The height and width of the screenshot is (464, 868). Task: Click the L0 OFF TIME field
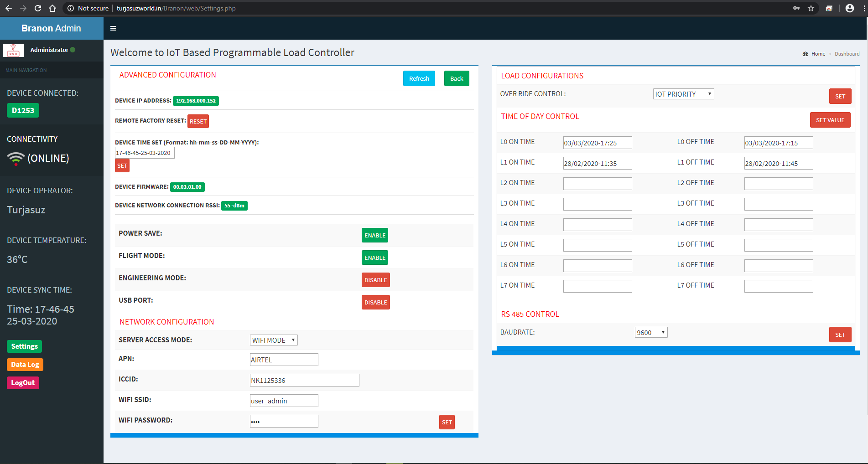[x=779, y=143]
